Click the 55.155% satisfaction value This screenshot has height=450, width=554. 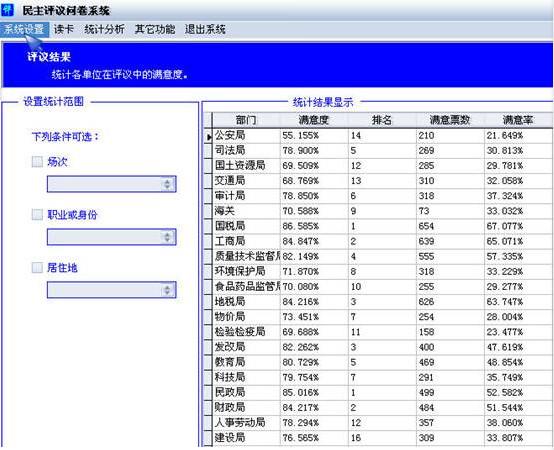[300, 136]
